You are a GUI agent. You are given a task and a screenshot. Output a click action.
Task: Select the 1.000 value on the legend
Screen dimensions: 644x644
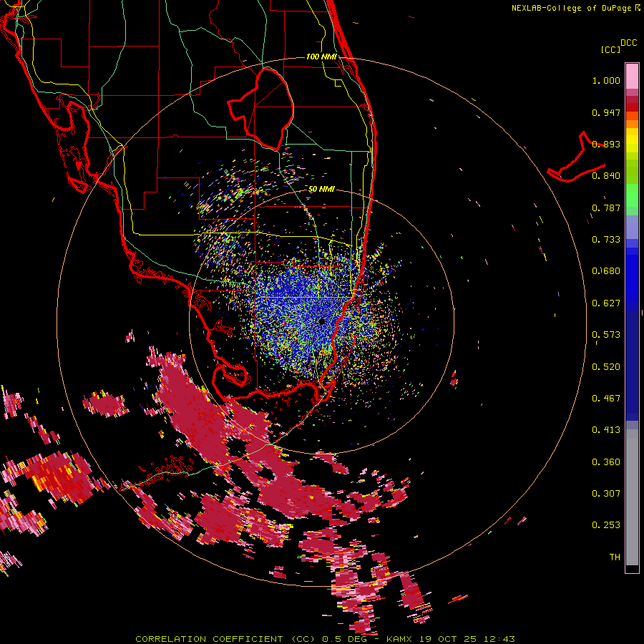pyautogui.click(x=606, y=81)
